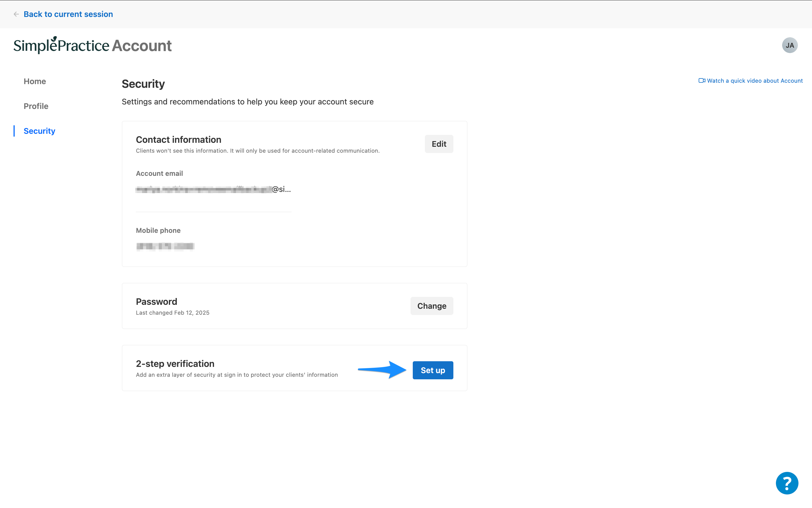Select Security in the sidebar

[x=39, y=131]
